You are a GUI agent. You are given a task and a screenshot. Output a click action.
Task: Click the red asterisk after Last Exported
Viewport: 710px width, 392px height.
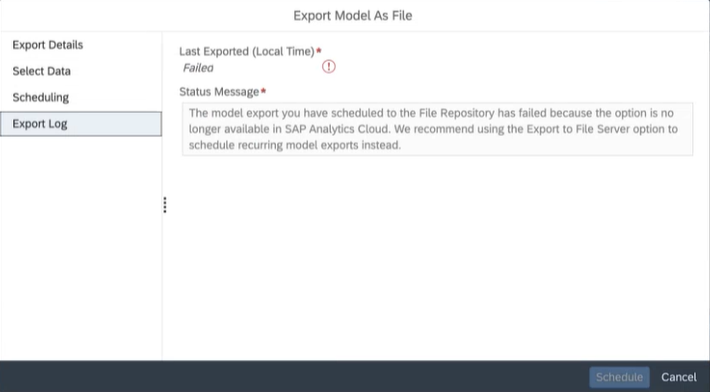tap(319, 51)
